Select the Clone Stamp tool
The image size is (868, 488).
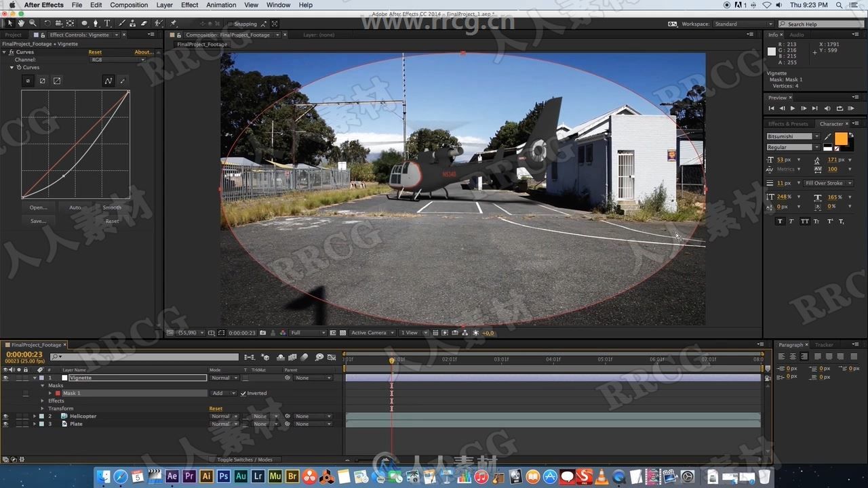click(133, 23)
